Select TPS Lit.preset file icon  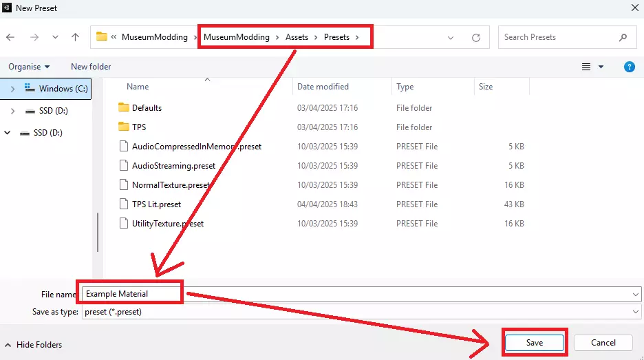[124, 204]
